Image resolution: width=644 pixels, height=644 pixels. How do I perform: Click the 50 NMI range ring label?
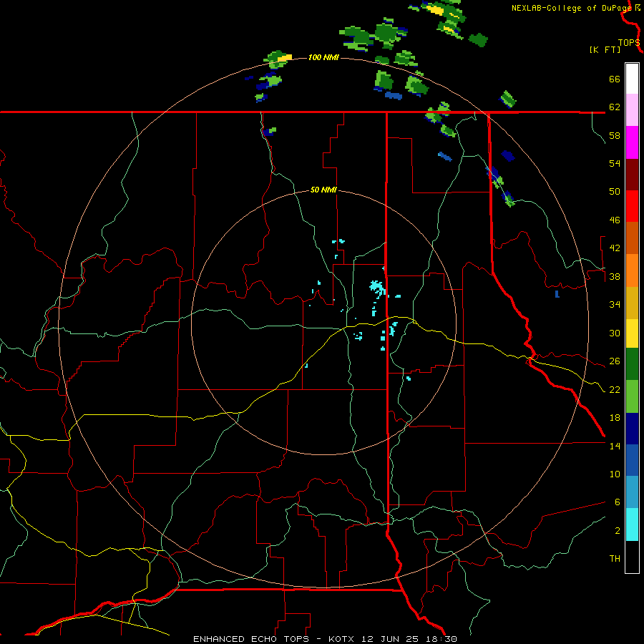pos(323,190)
